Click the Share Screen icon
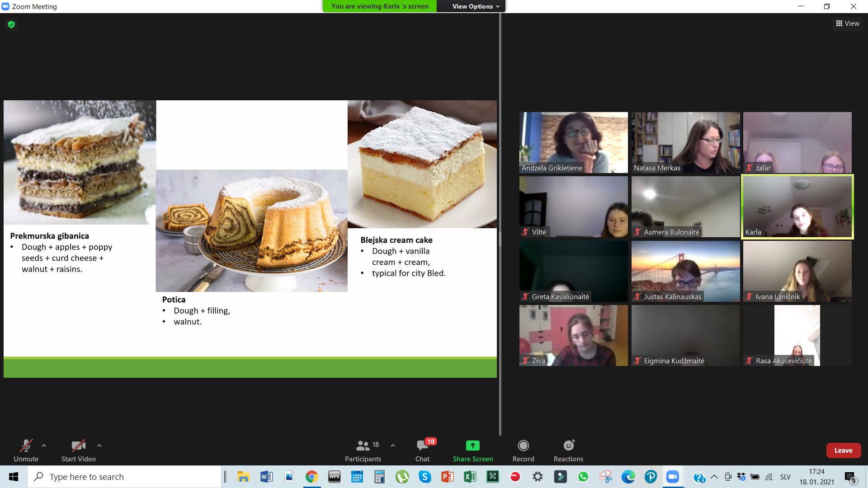This screenshot has height=488, width=868. pos(472,446)
